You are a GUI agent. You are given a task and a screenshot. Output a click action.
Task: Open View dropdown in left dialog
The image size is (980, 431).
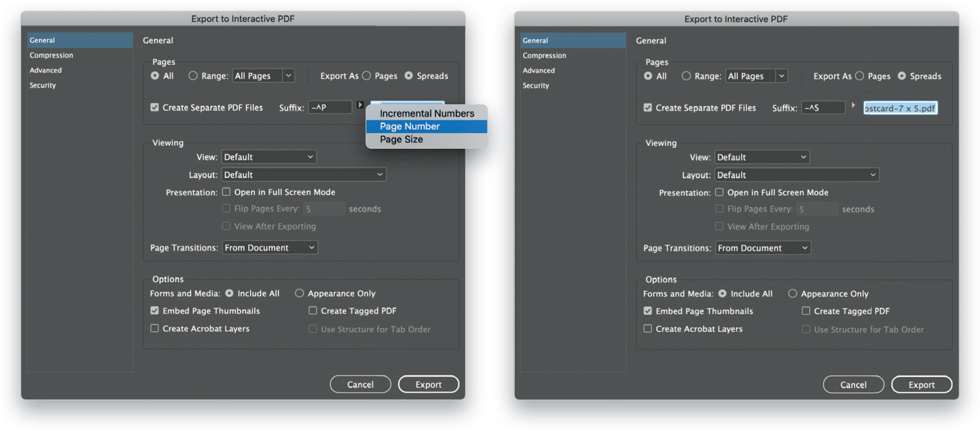(x=269, y=157)
